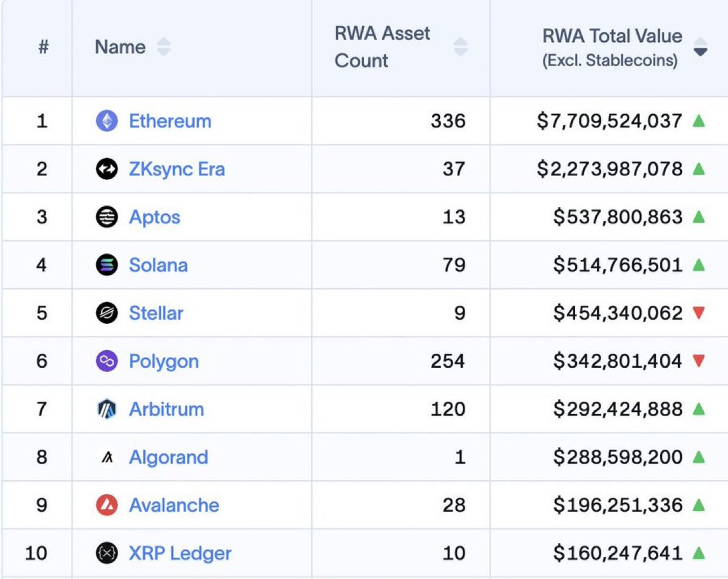Click the Solana logo icon
The width and height of the screenshot is (728, 579).
[x=107, y=265]
